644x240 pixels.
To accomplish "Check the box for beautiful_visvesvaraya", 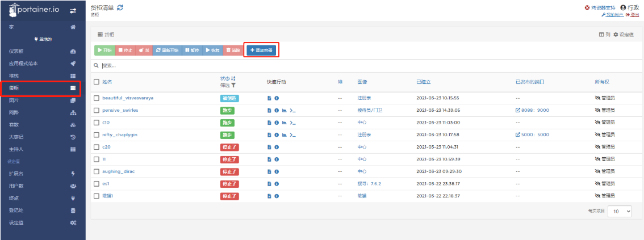I will pyautogui.click(x=97, y=98).
